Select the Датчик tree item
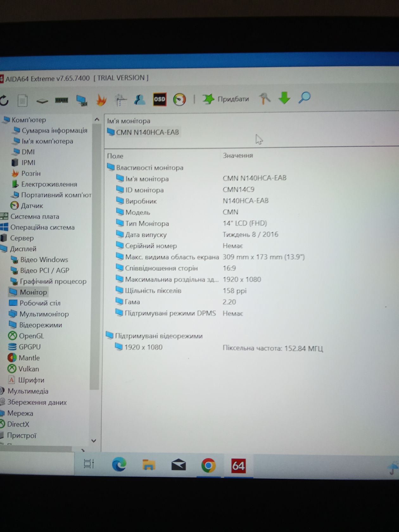399x532 pixels. point(32,206)
